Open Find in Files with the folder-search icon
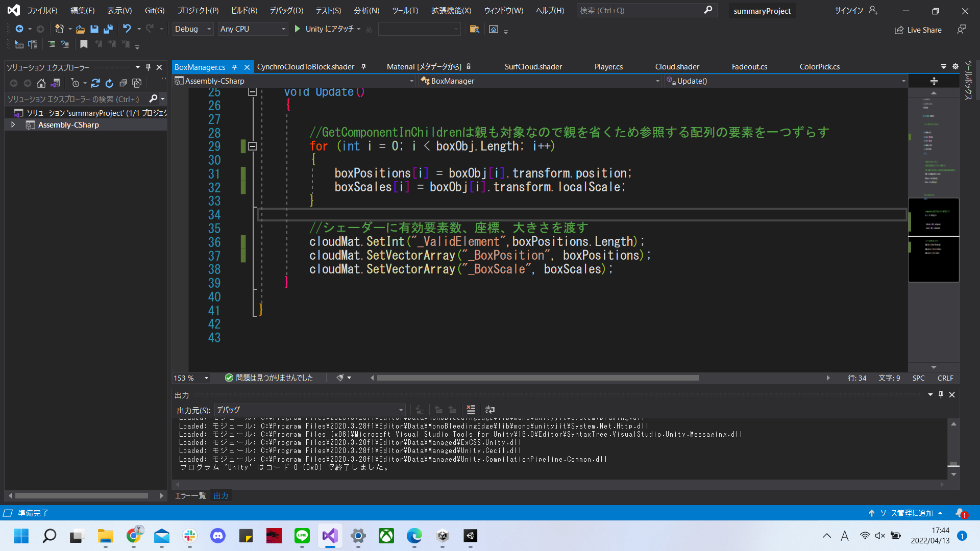Screen dimensions: 980x551 click(x=474, y=29)
